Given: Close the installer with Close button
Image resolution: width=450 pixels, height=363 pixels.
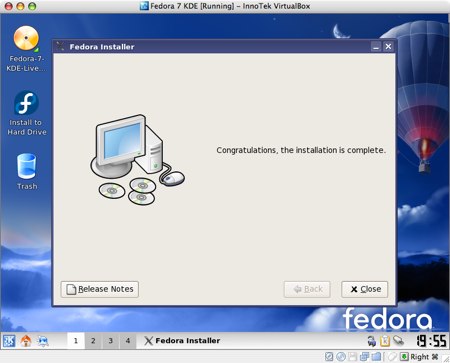Looking at the screenshot, I should click(x=365, y=289).
